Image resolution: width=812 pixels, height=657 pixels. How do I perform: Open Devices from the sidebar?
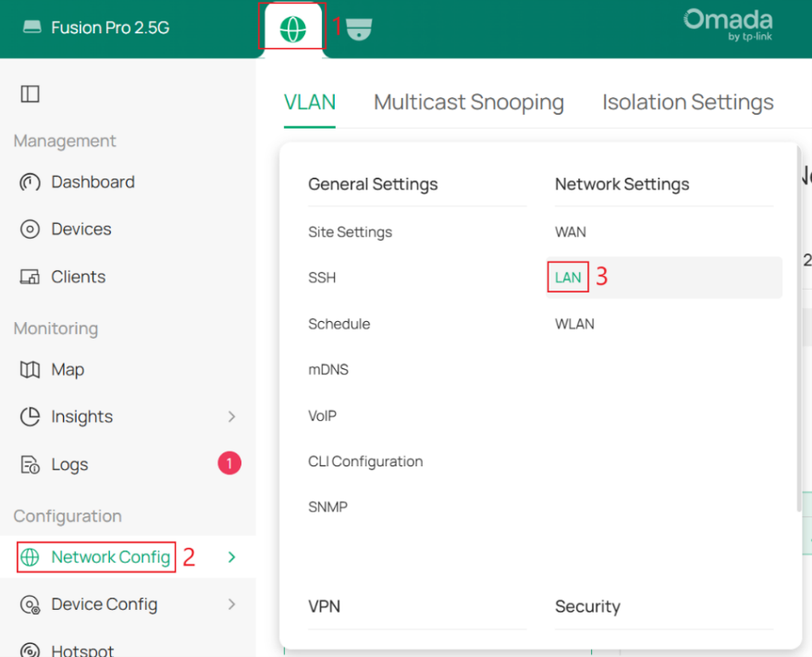pyautogui.click(x=81, y=229)
